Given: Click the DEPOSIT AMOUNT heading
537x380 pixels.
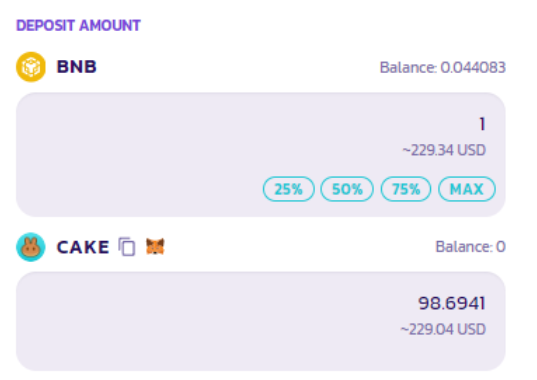Looking at the screenshot, I should click(x=78, y=26).
